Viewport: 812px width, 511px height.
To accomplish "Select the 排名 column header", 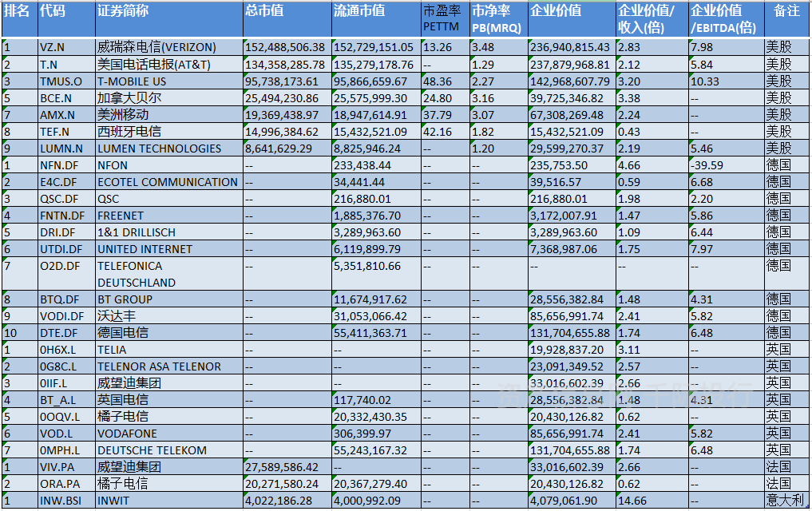I will [x=20, y=19].
